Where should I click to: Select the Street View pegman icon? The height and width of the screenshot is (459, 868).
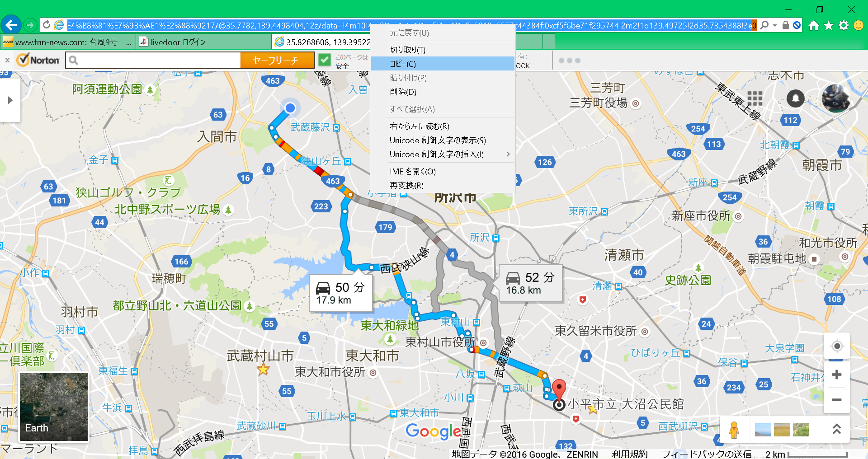click(734, 429)
